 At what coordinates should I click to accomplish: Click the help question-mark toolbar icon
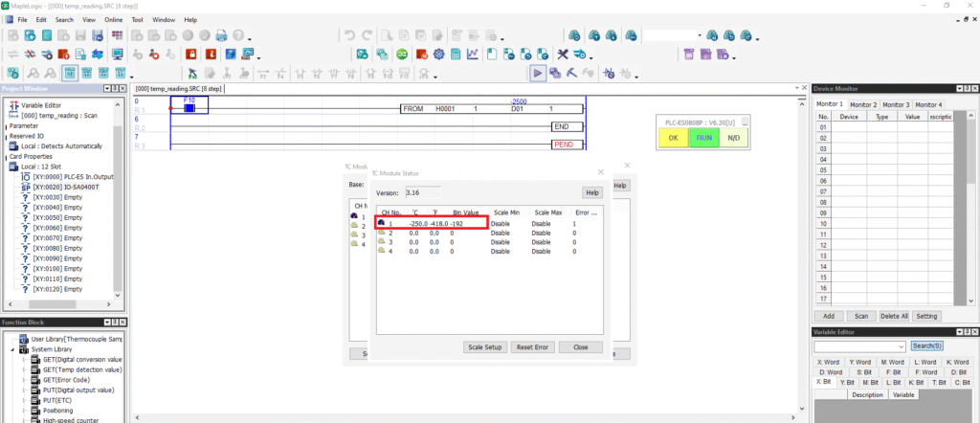coord(238,35)
